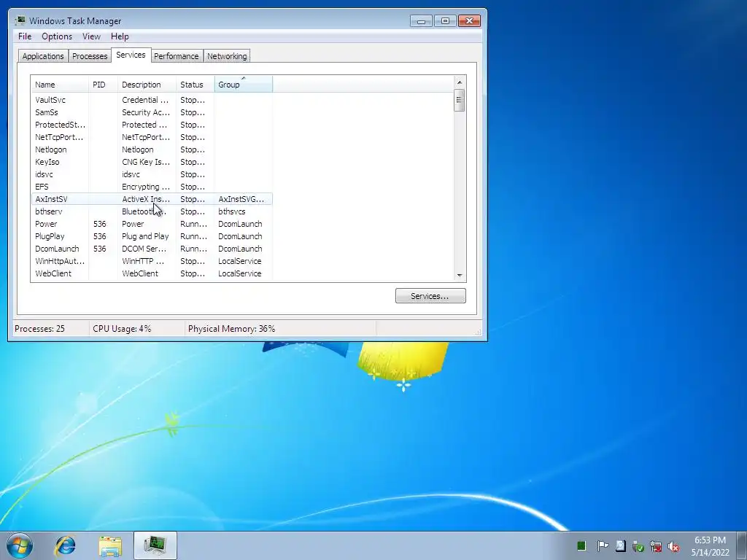Open Windows Explorer folder taskbar icon

(x=110, y=546)
